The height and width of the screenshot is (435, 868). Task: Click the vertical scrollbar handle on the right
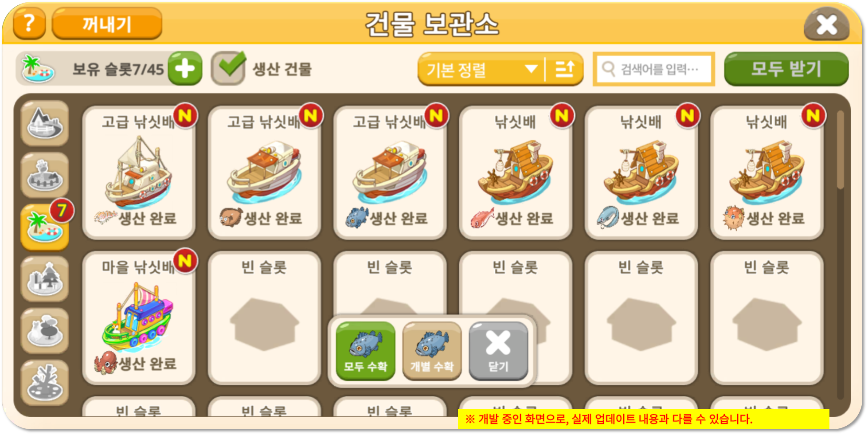click(x=840, y=150)
